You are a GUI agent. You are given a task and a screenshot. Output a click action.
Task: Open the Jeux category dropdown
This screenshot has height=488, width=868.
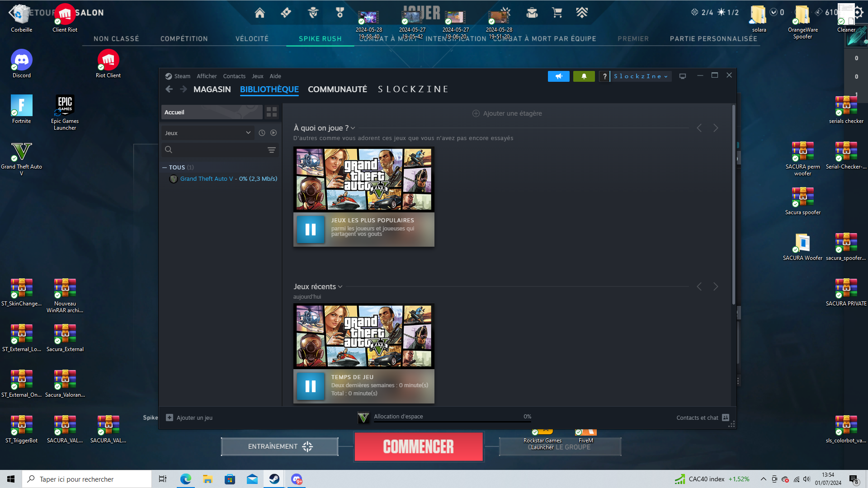pos(208,133)
